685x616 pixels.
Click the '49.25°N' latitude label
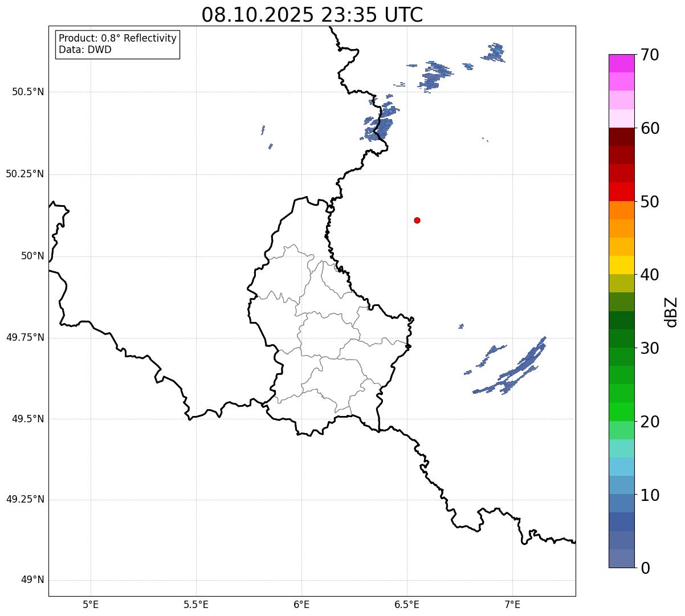pos(25,500)
